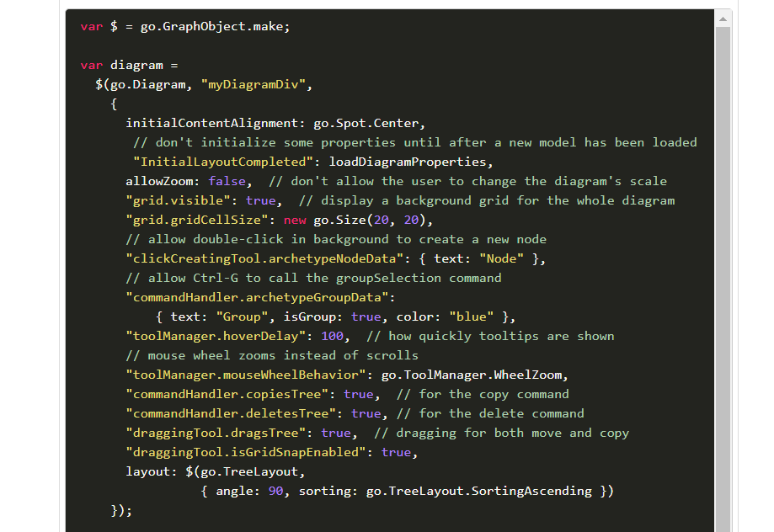774x532 pixels.
Task: Click "toolManager.mouseWheelBehavior" string
Action: 246,375
